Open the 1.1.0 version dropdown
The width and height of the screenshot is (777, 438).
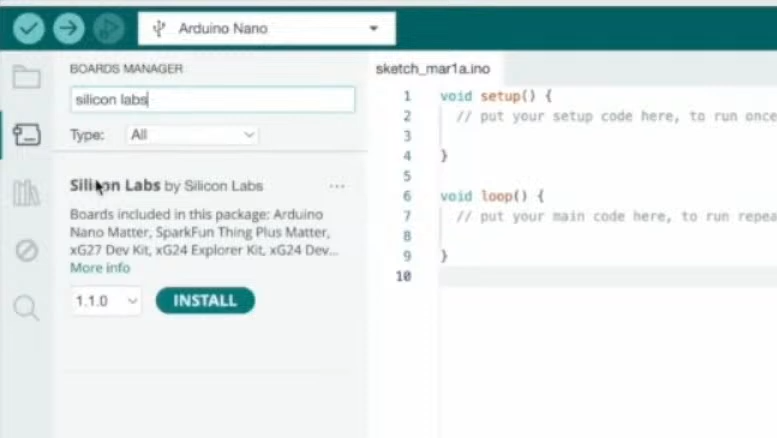tap(106, 301)
